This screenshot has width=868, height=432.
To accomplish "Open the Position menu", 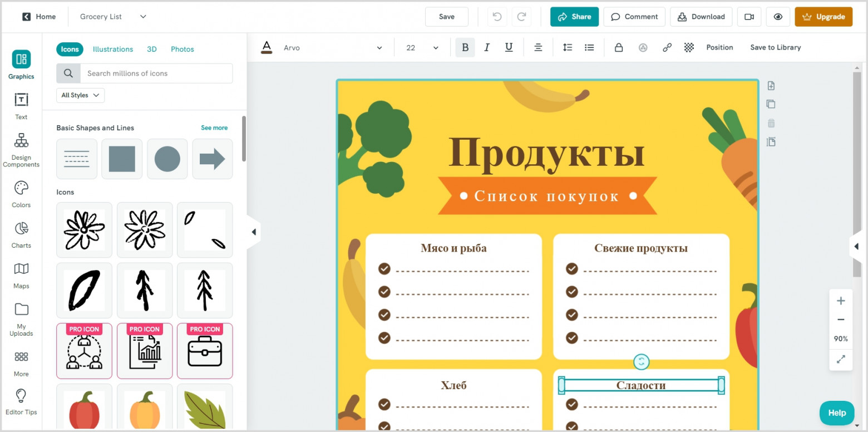I will (x=719, y=47).
